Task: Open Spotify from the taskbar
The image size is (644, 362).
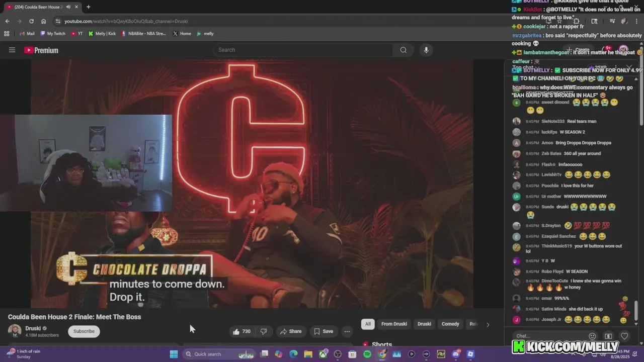Action: (367, 354)
